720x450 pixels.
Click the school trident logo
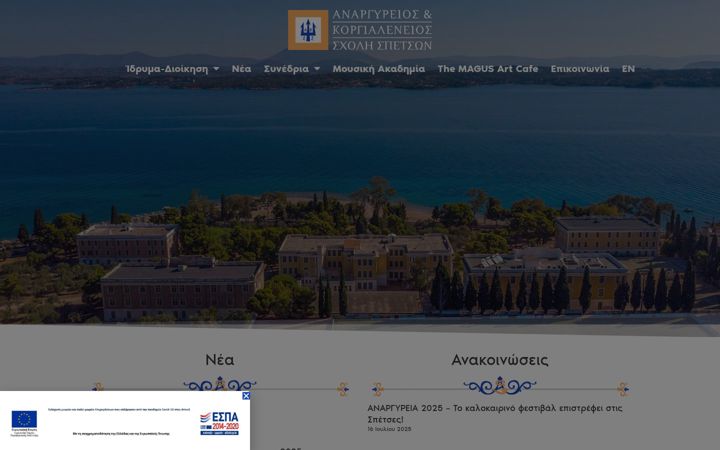[308, 30]
